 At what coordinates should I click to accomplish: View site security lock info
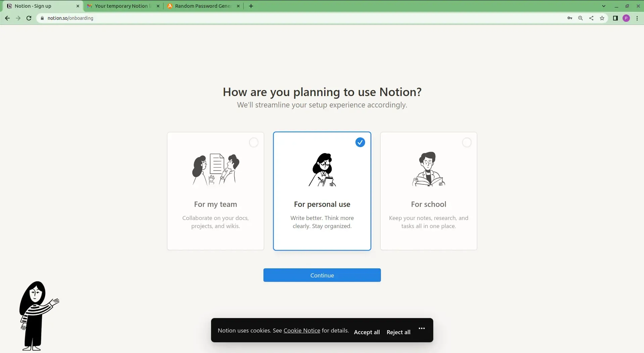[x=42, y=18]
